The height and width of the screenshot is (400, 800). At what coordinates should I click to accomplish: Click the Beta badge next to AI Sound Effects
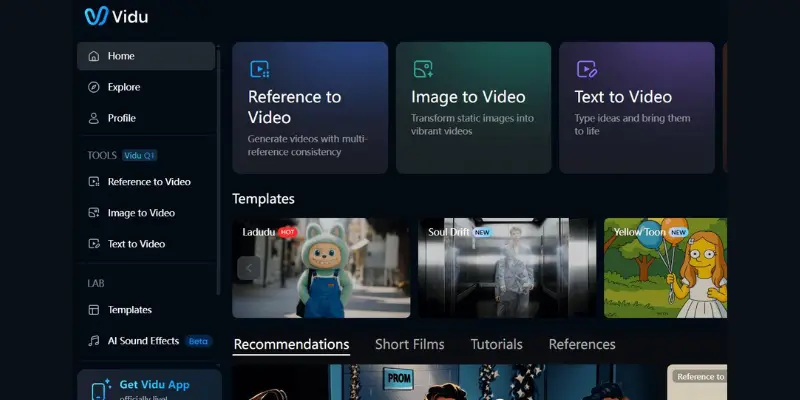(x=198, y=341)
